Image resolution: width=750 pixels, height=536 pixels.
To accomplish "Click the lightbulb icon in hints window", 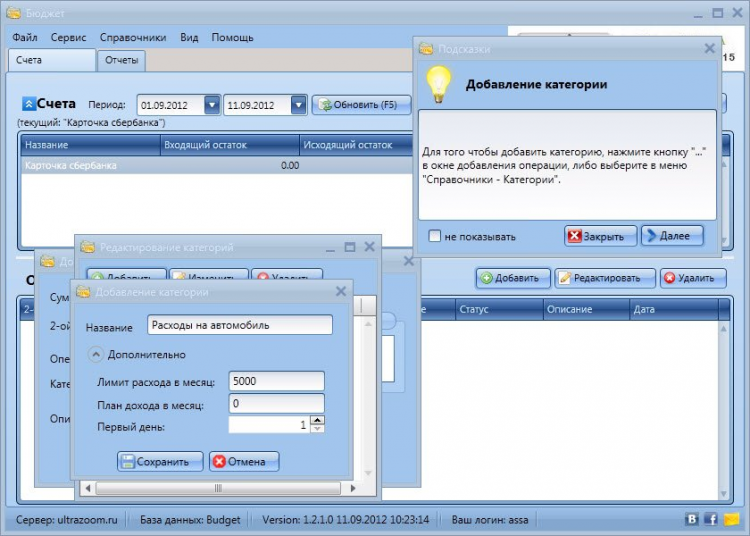I will [x=439, y=85].
